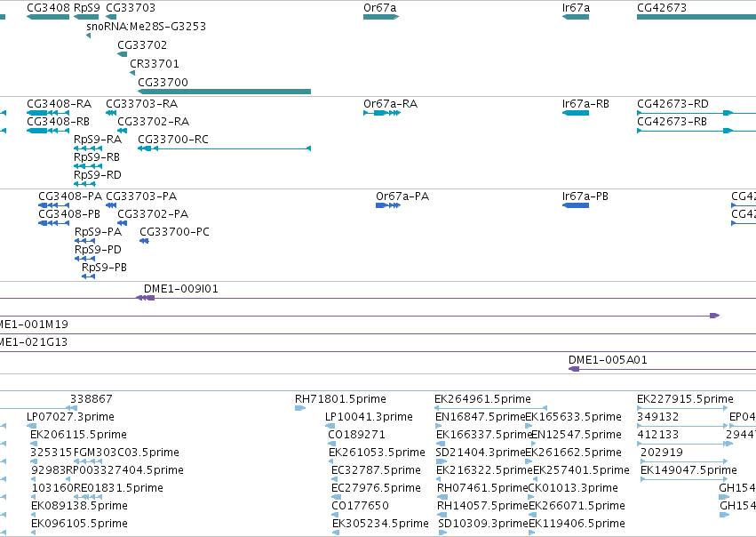Select the EK264961.5prime EST label
Viewport: 756px width, 537px height.
click(x=482, y=399)
